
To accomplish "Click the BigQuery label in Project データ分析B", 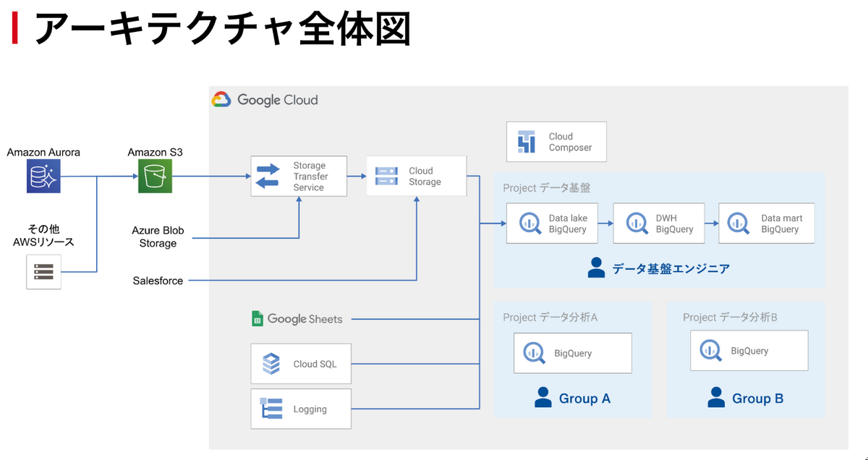I will pyautogui.click(x=749, y=351).
